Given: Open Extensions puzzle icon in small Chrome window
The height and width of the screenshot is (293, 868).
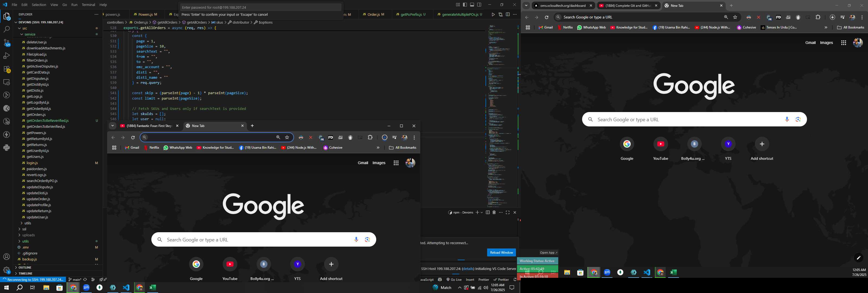Looking at the screenshot, I should pyautogui.click(x=370, y=138).
